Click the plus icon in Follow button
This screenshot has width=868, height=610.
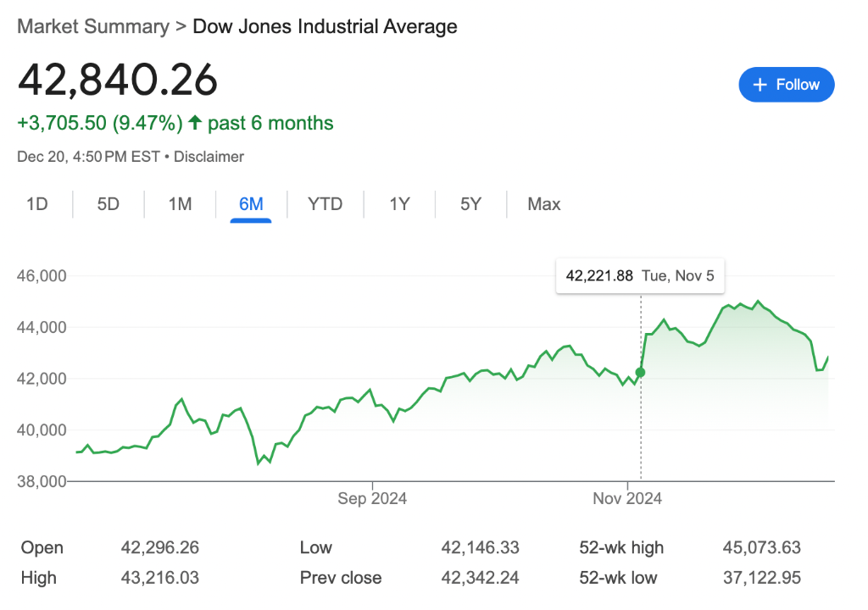759,85
